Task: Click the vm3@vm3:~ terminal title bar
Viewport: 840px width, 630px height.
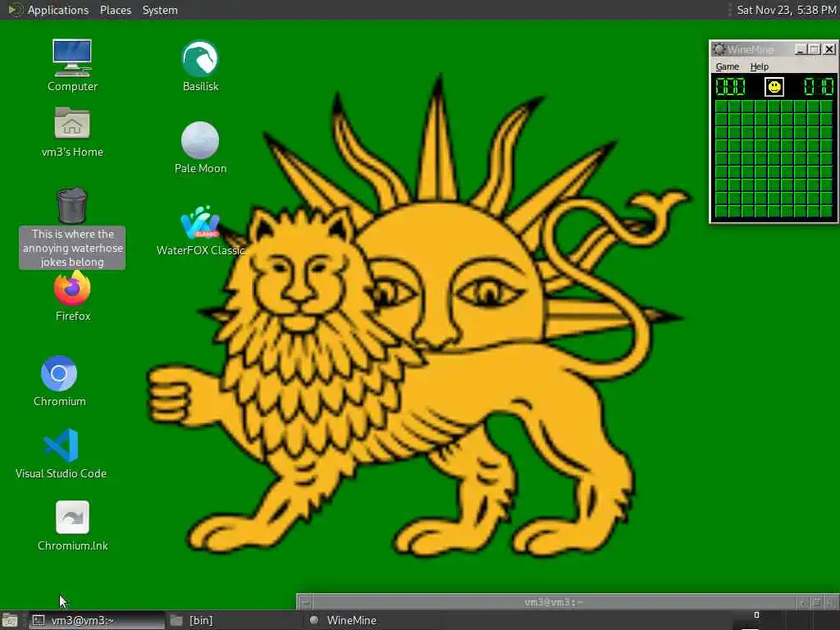Action: click(x=554, y=602)
